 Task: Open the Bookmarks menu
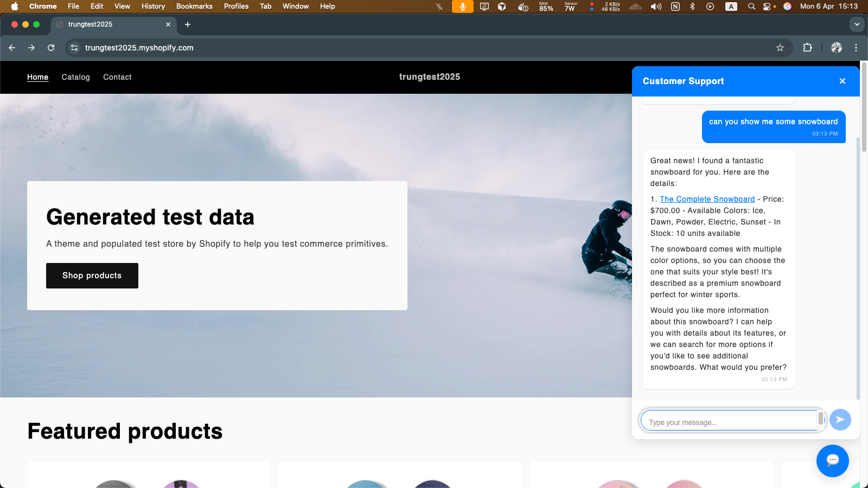(194, 7)
